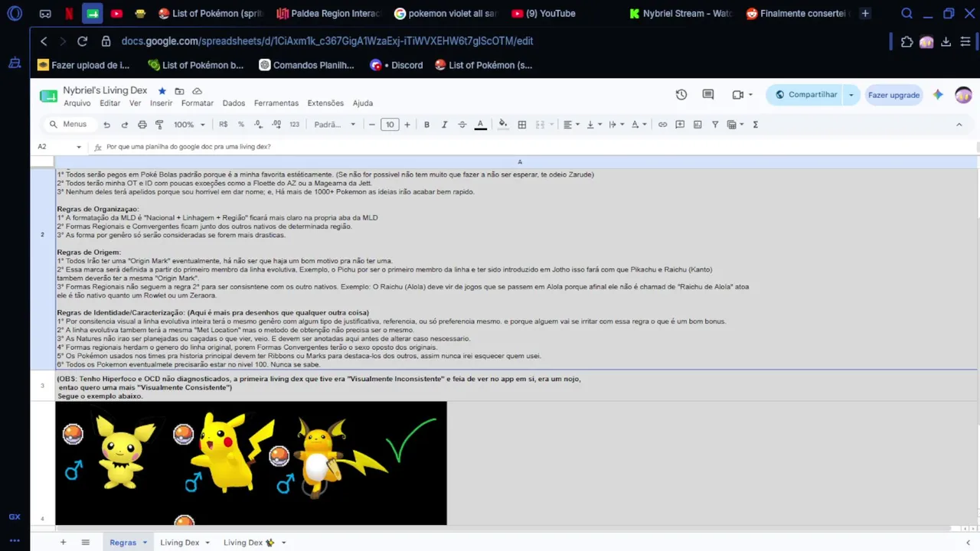Click the Compartilhar share button
Viewport: 980px width, 551px height.
click(805, 95)
